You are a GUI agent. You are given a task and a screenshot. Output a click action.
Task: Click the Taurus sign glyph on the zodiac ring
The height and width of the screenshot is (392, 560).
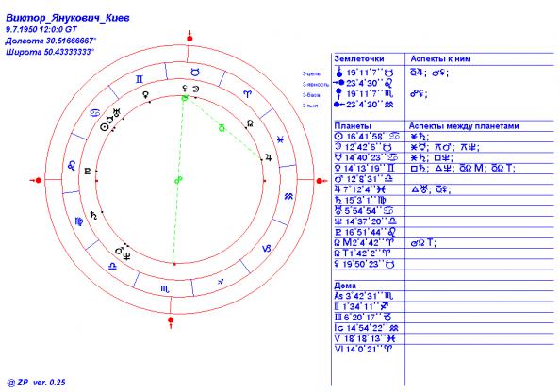tap(195, 73)
